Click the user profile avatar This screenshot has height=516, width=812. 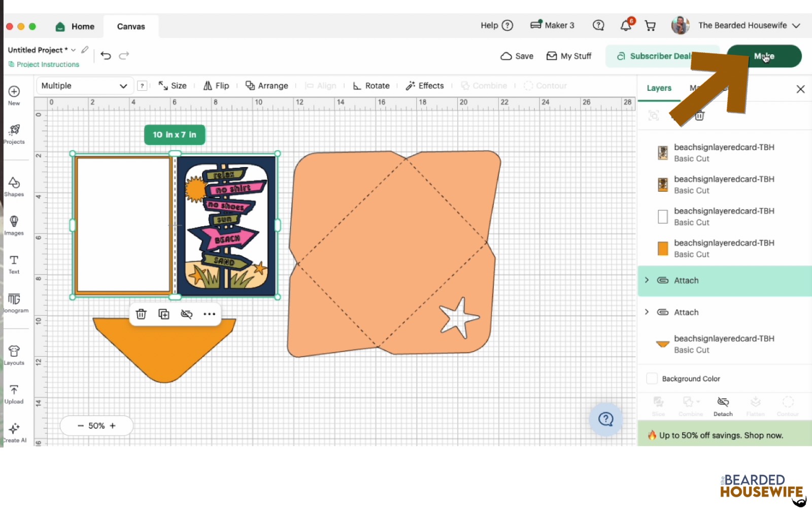pyautogui.click(x=680, y=25)
